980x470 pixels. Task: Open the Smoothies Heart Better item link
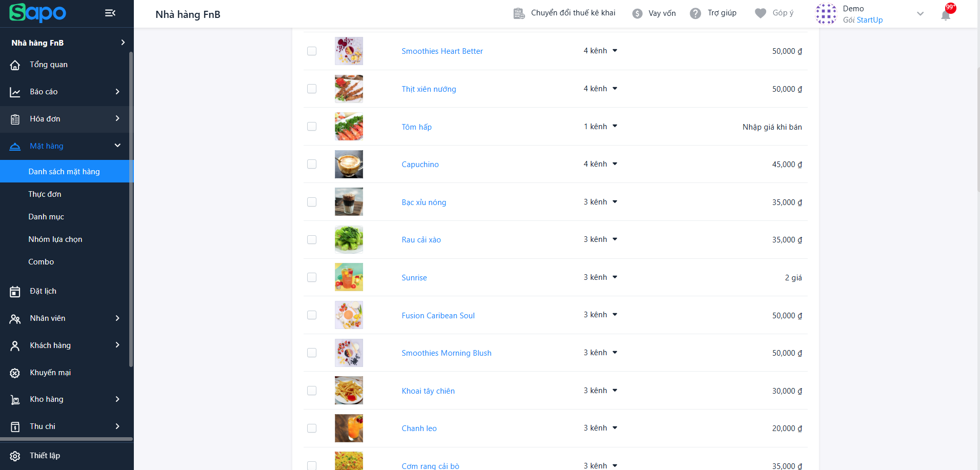click(x=442, y=51)
